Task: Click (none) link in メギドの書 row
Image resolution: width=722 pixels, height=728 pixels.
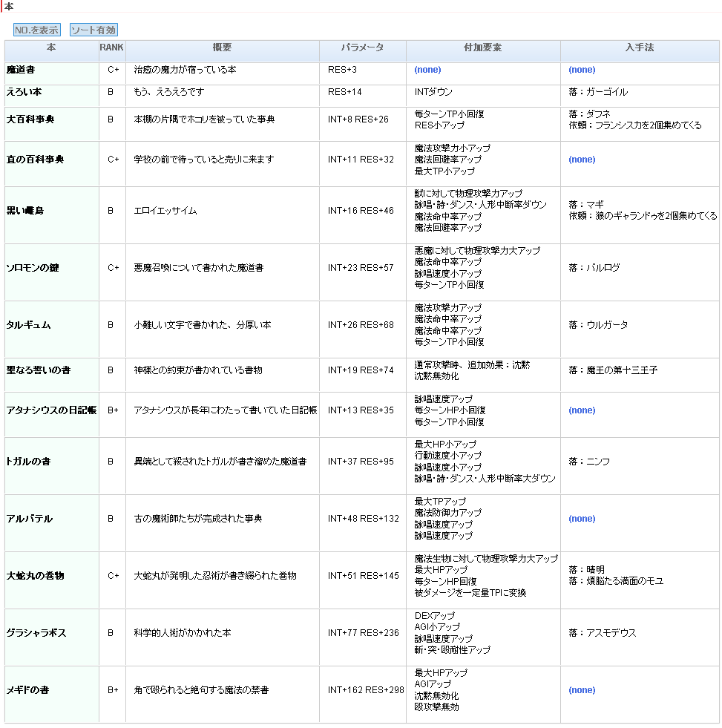Action: [x=582, y=690]
